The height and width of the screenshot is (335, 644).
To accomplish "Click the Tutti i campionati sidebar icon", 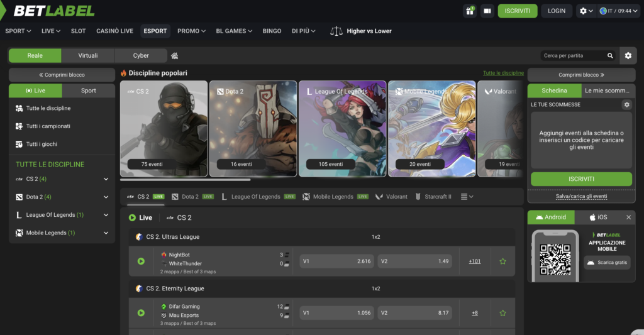I will pos(19,126).
